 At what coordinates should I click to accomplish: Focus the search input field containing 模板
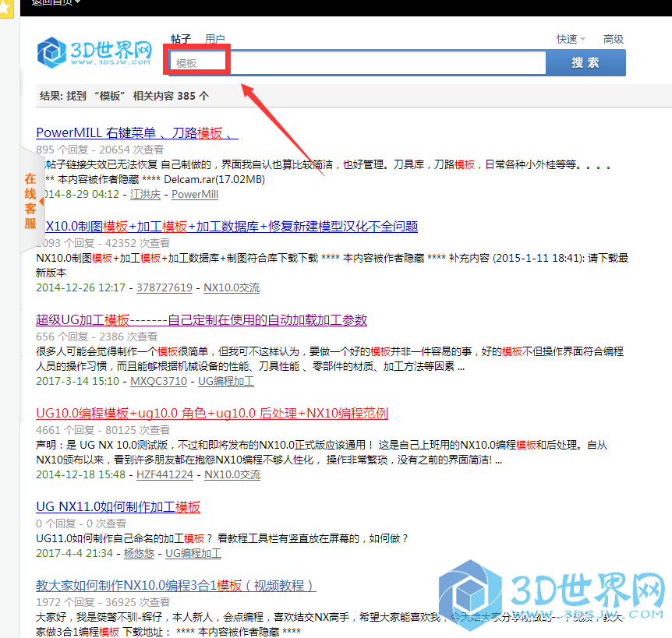tap(357, 63)
